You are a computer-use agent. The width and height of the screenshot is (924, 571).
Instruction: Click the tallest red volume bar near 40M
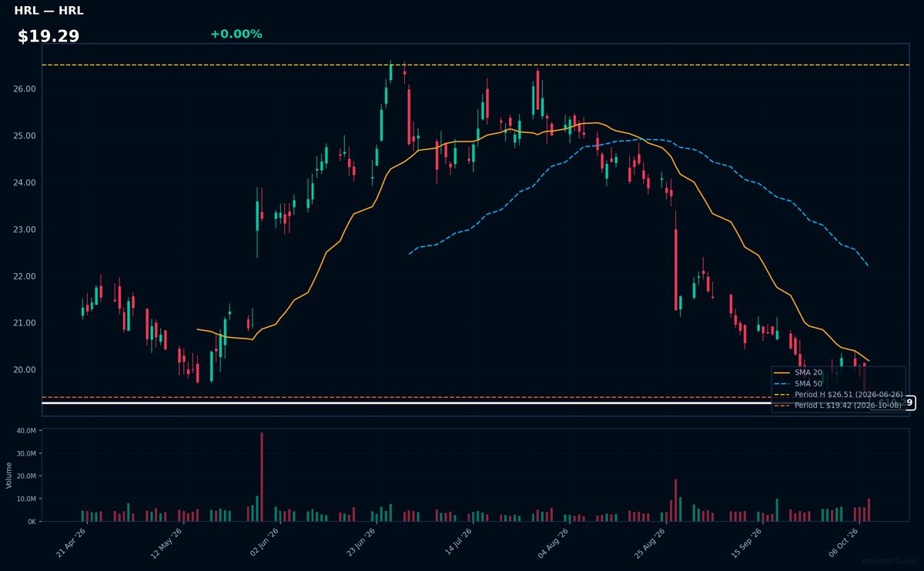(x=262, y=477)
